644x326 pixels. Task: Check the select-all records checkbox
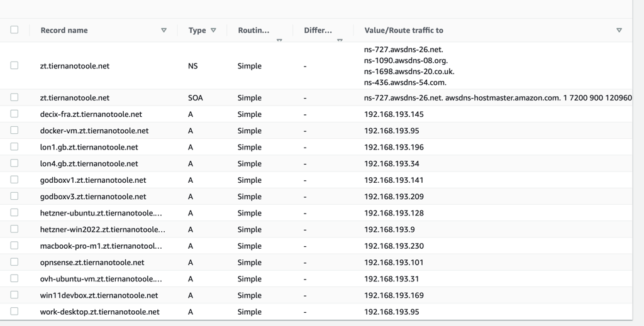point(14,30)
